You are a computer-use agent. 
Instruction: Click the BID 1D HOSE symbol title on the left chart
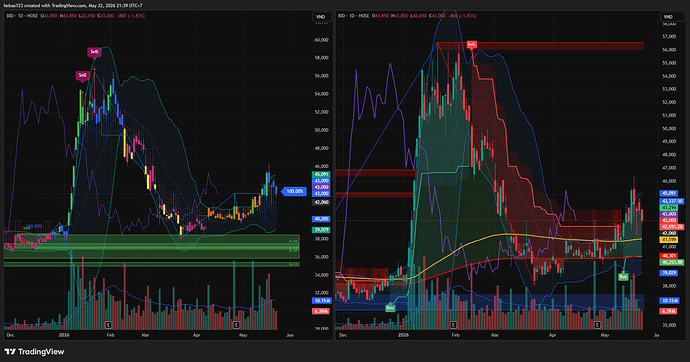pos(22,16)
